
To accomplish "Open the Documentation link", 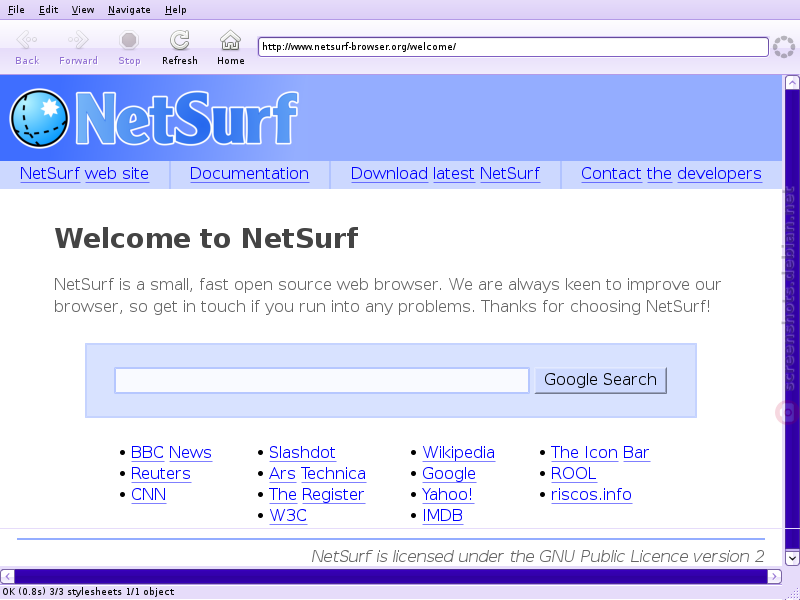I will [249, 174].
